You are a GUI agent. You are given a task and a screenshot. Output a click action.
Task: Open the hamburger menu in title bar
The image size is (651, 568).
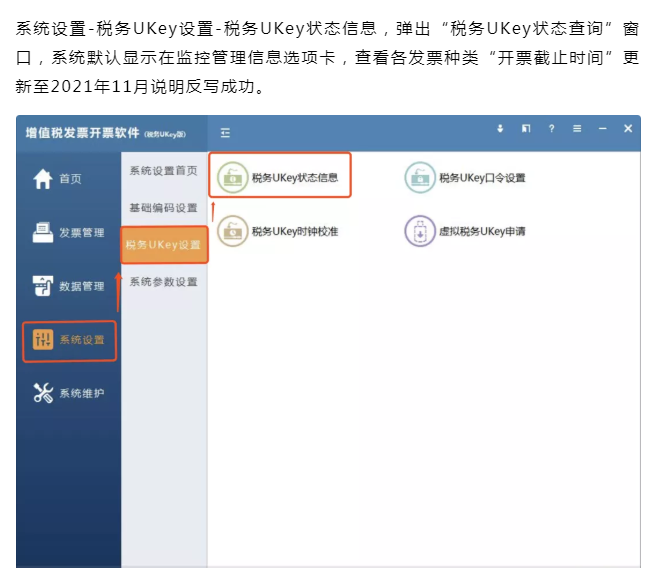577,129
